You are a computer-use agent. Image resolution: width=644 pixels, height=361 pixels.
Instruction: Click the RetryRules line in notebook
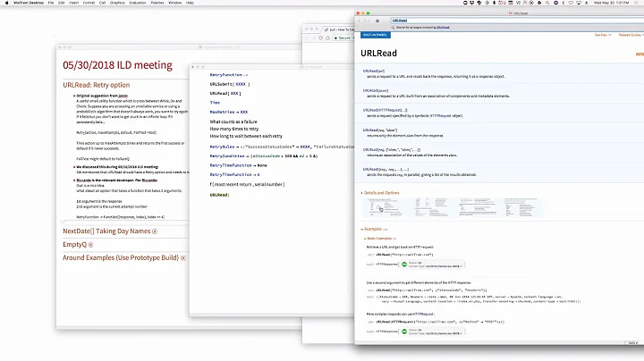pos(282,147)
